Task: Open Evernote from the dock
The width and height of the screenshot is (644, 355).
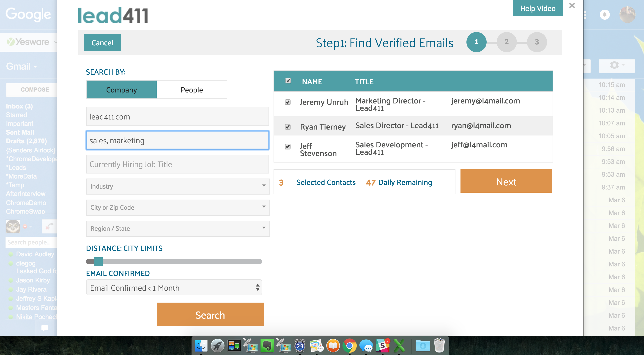Action: point(267,346)
